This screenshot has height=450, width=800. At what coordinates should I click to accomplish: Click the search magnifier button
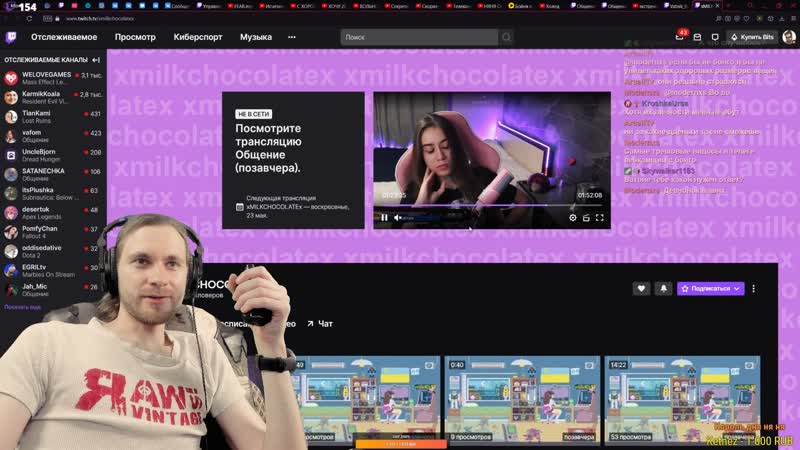tap(506, 37)
